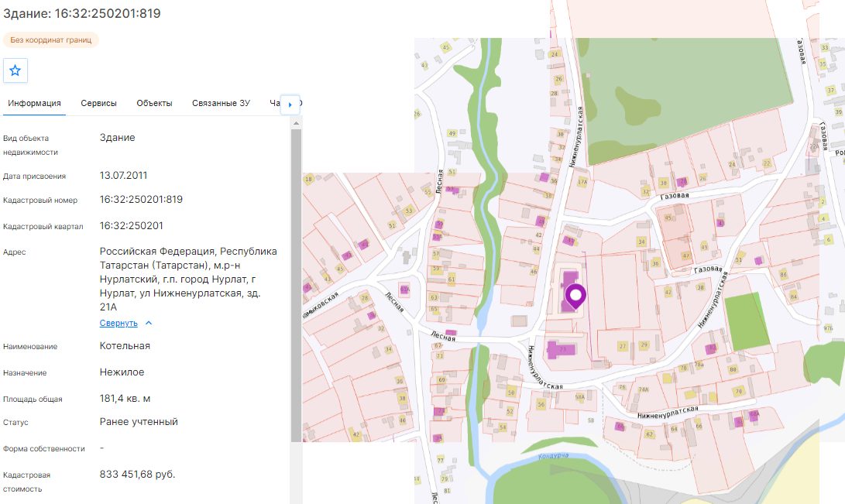Click the Наименование value 'Котельная'

tap(125, 346)
